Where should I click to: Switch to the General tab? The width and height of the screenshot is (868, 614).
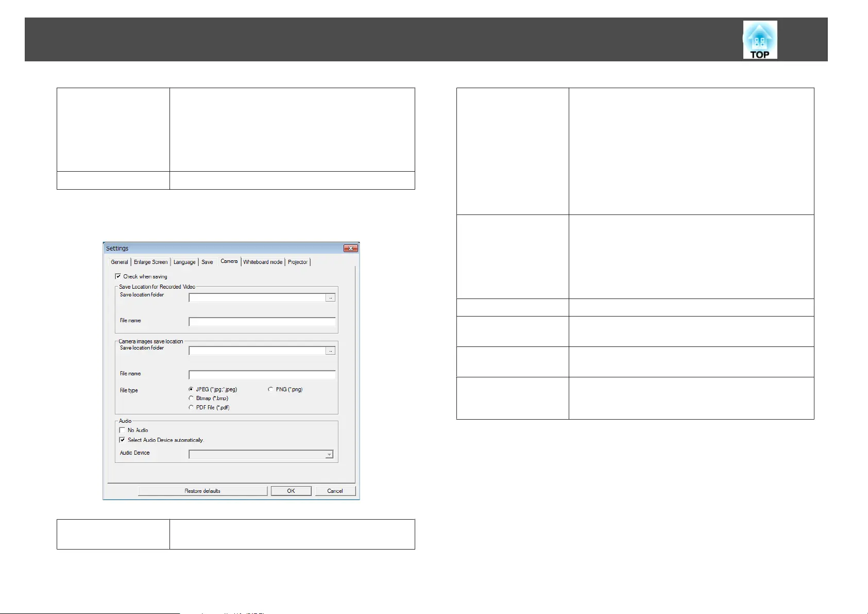coord(120,262)
